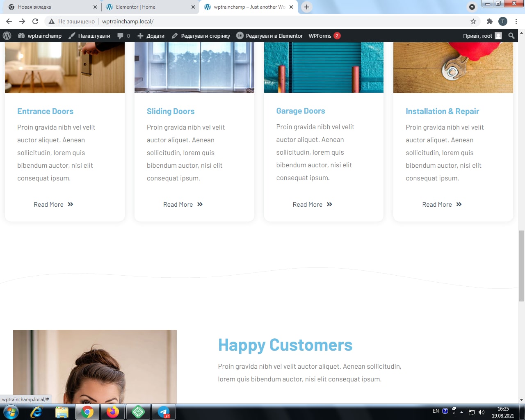Open the Chrome three-dot menu
The image size is (525, 420).
tap(516, 21)
